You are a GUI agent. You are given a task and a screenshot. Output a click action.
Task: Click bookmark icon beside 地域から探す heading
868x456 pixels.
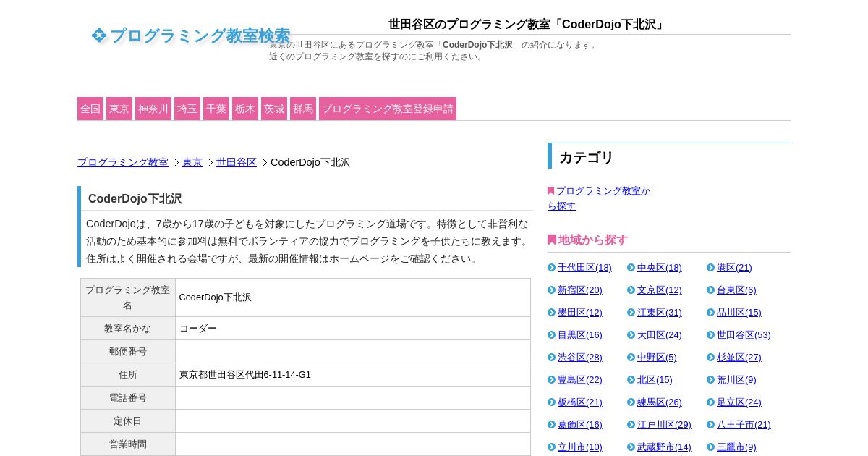coord(552,240)
